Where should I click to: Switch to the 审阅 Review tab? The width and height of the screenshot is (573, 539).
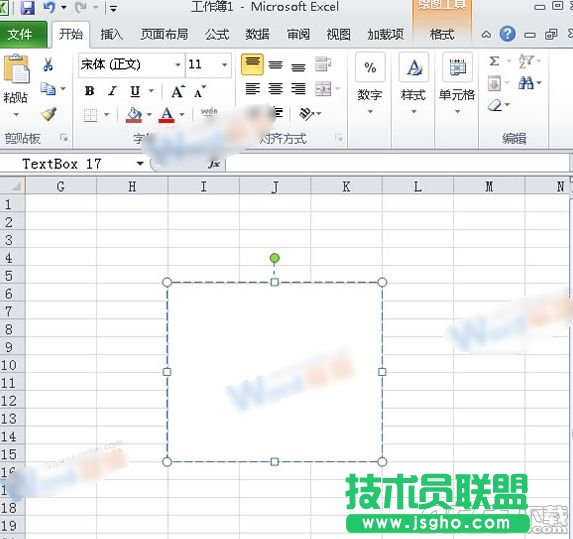[x=298, y=35]
